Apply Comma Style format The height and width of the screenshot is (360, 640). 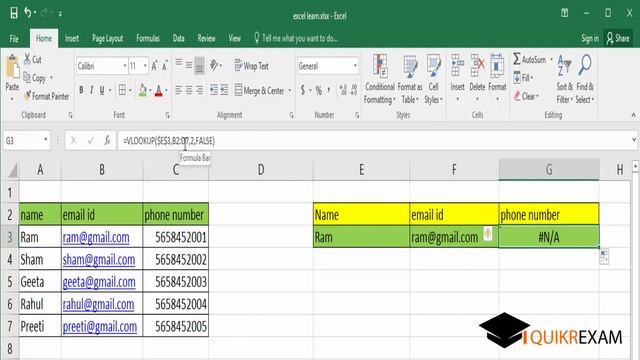[329, 90]
